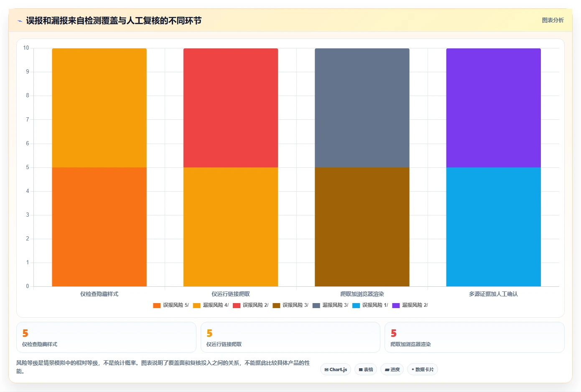Click the amber lower segment of 仅运行链接爬取 bar
581x392 pixels.
point(231,227)
